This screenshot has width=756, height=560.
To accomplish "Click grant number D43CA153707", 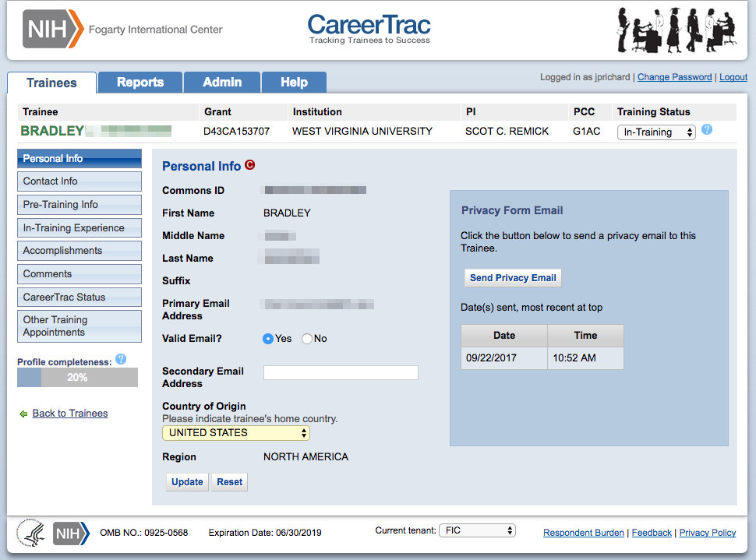I will (236, 131).
